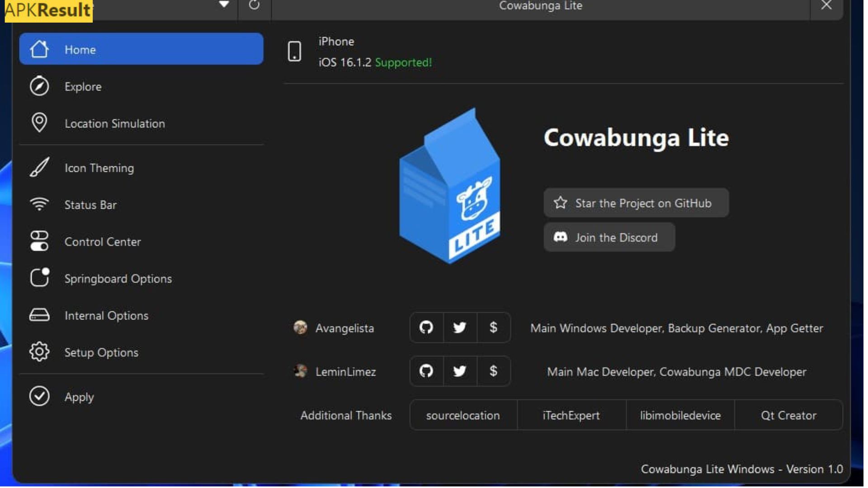
Task: Select Internal Options
Action: pos(141,315)
